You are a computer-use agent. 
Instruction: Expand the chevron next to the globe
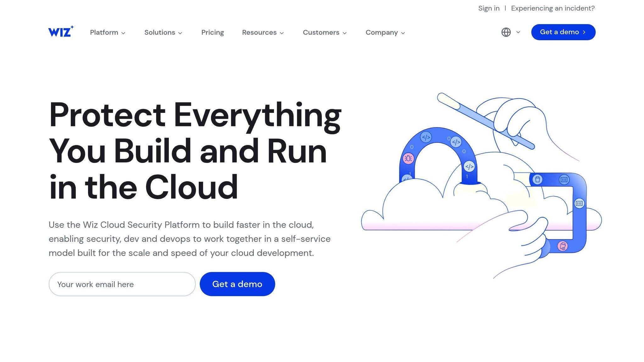click(518, 32)
